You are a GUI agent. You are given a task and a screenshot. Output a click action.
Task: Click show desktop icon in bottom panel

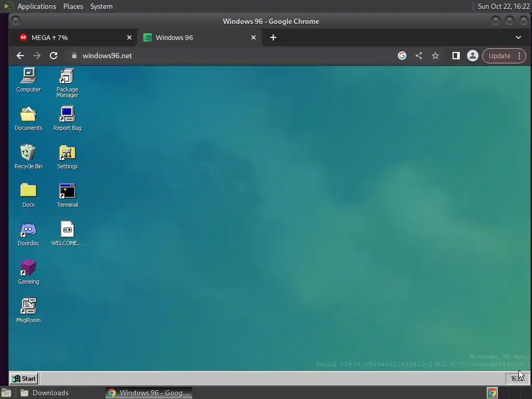(6, 393)
